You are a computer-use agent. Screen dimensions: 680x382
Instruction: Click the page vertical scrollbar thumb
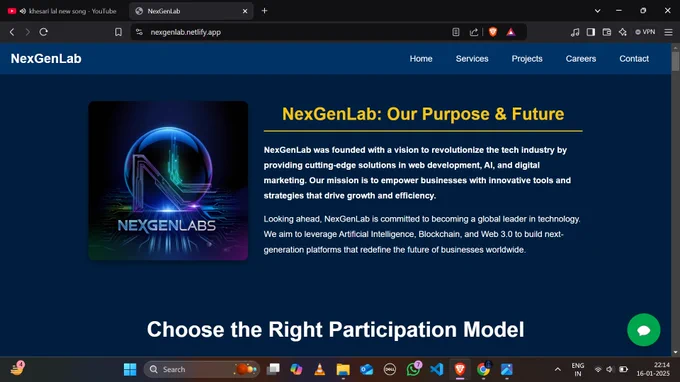[675, 61]
